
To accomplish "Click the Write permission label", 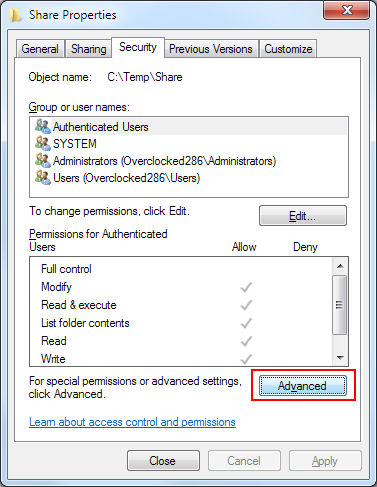I will tap(53, 359).
